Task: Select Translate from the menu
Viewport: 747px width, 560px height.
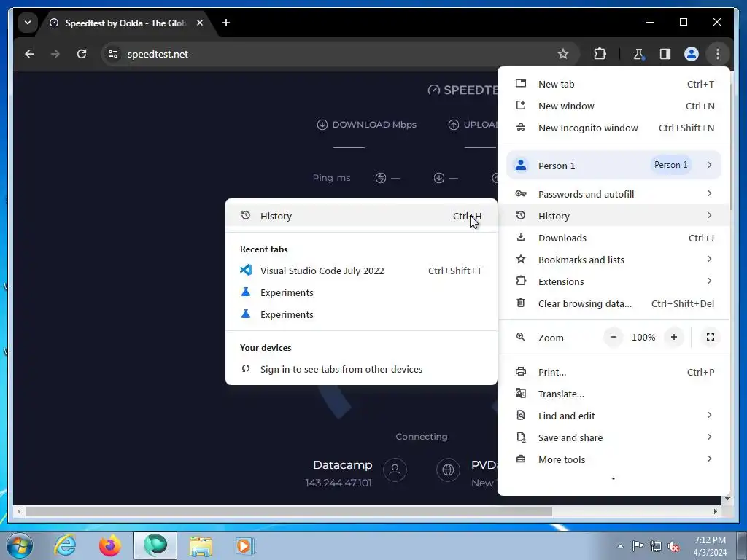Action: pos(614,394)
